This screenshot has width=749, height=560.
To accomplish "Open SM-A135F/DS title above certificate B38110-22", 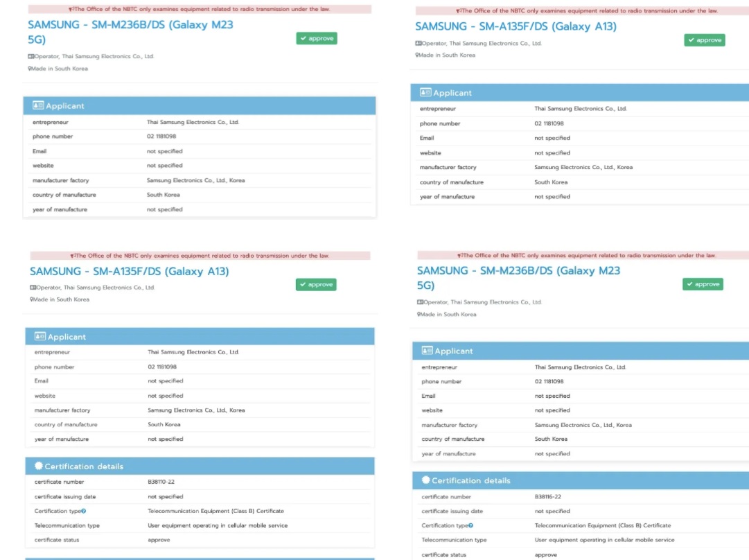I will click(130, 271).
